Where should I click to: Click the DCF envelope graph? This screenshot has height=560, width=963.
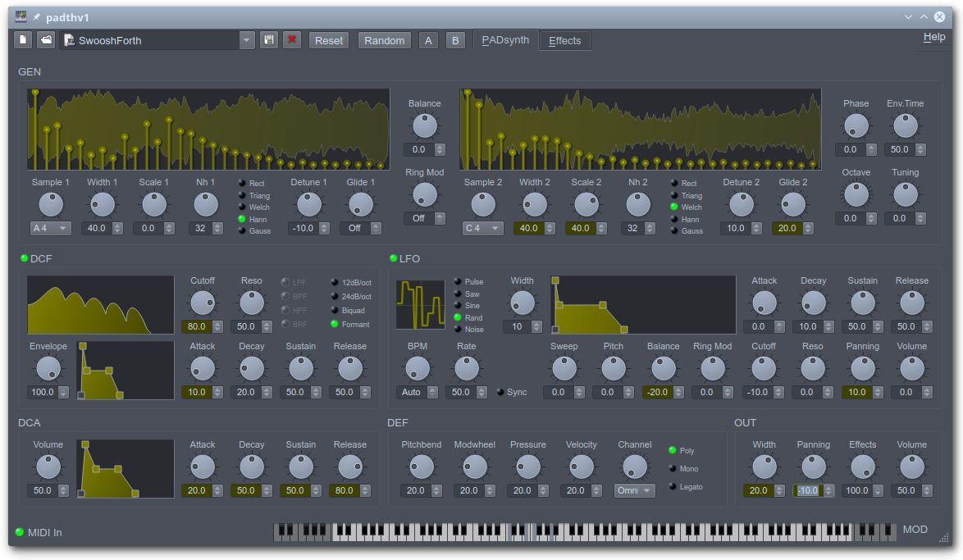[x=126, y=371]
